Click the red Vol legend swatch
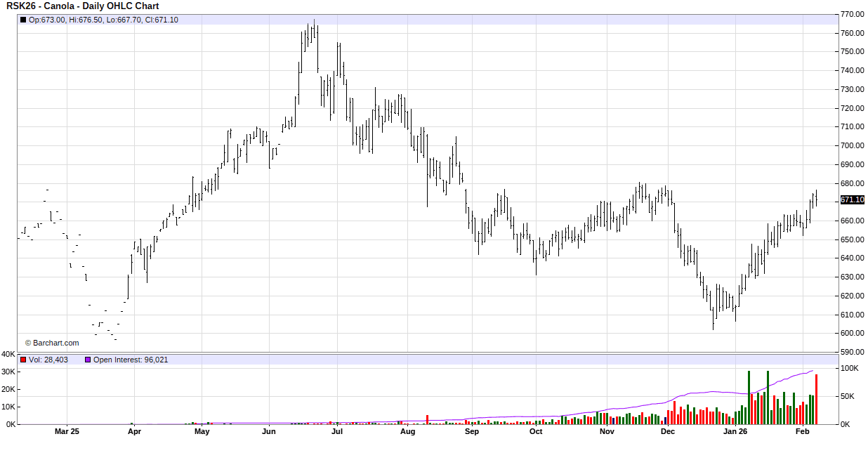The width and height of the screenshot is (868, 453). click(x=23, y=360)
